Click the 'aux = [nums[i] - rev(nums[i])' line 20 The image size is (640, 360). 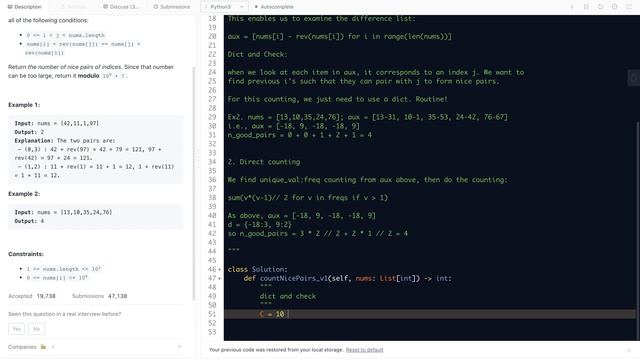(340, 36)
